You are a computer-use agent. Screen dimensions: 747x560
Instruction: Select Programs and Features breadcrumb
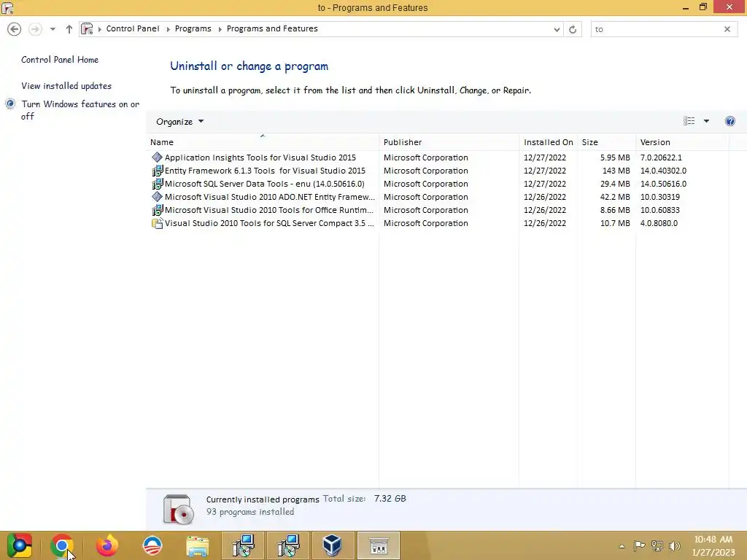pos(272,28)
